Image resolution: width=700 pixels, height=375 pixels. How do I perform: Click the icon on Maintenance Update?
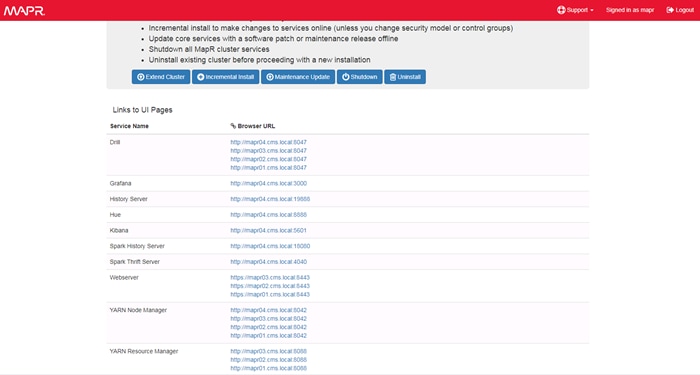270,77
